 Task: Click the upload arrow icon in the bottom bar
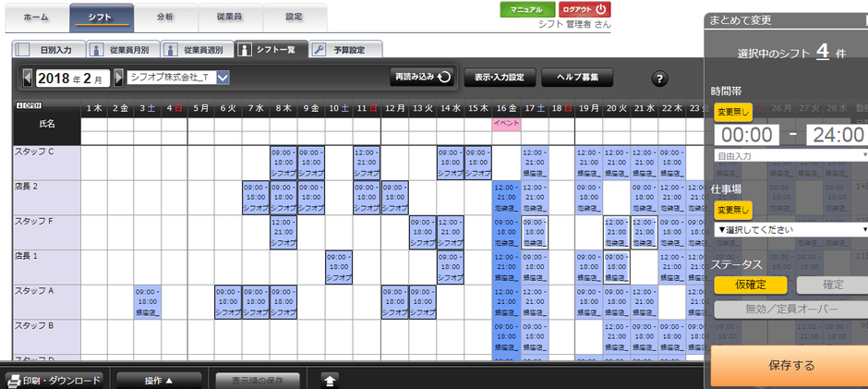tap(330, 381)
